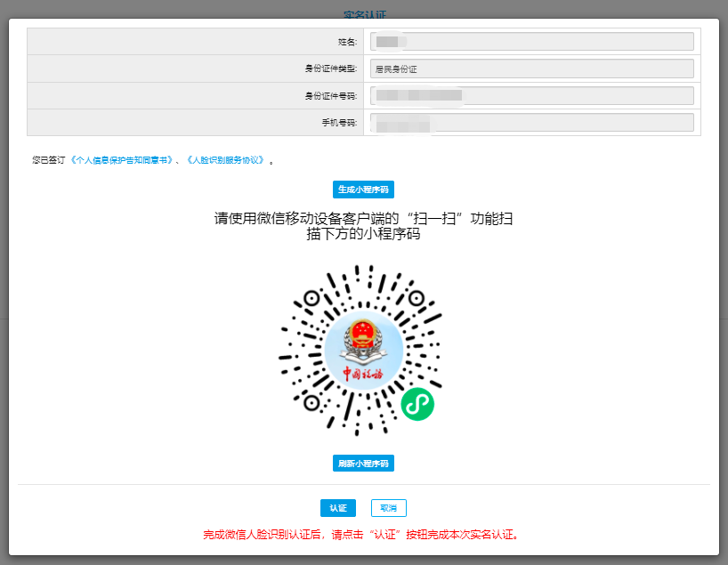Click the green mini program logo icon

coord(417,404)
